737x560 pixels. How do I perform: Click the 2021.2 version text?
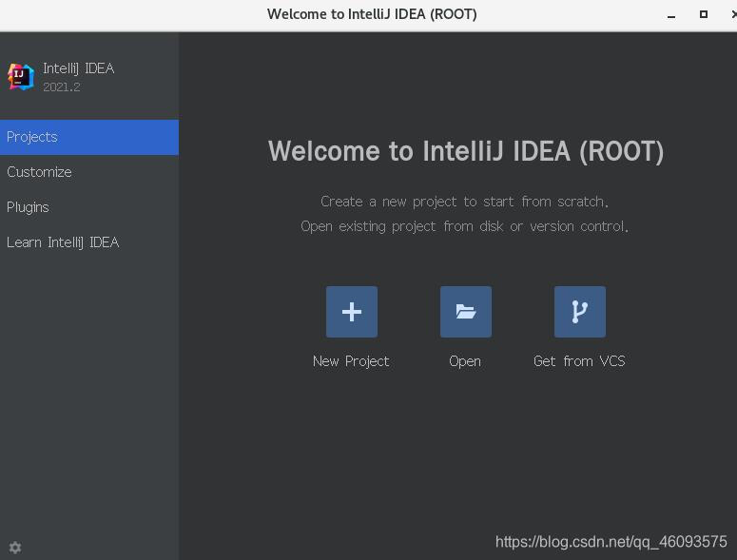coord(62,87)
